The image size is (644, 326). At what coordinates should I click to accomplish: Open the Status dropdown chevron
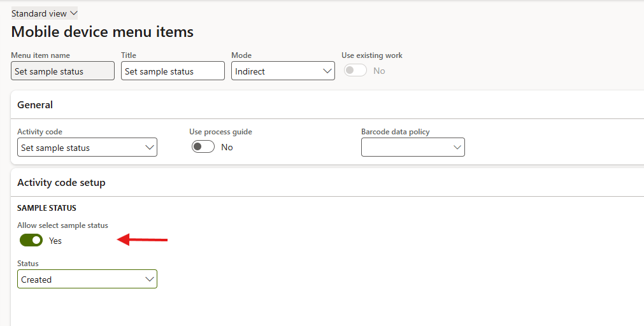[150, 280]
